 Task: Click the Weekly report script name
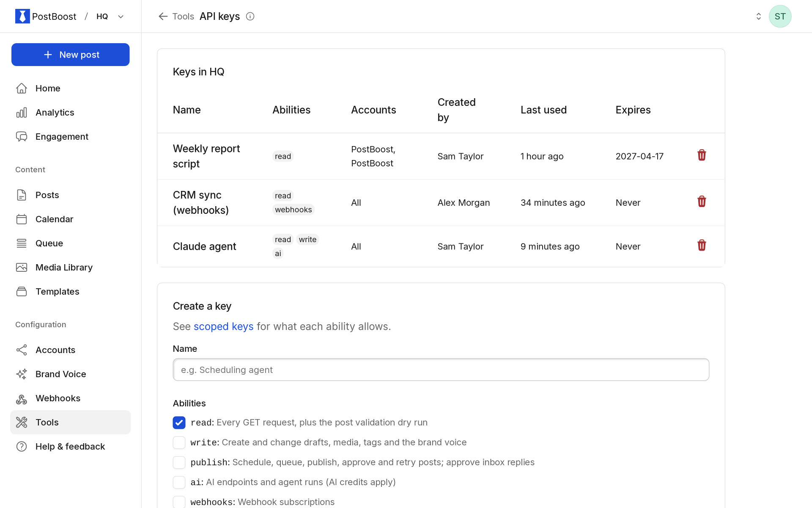(x=206, y=156)
